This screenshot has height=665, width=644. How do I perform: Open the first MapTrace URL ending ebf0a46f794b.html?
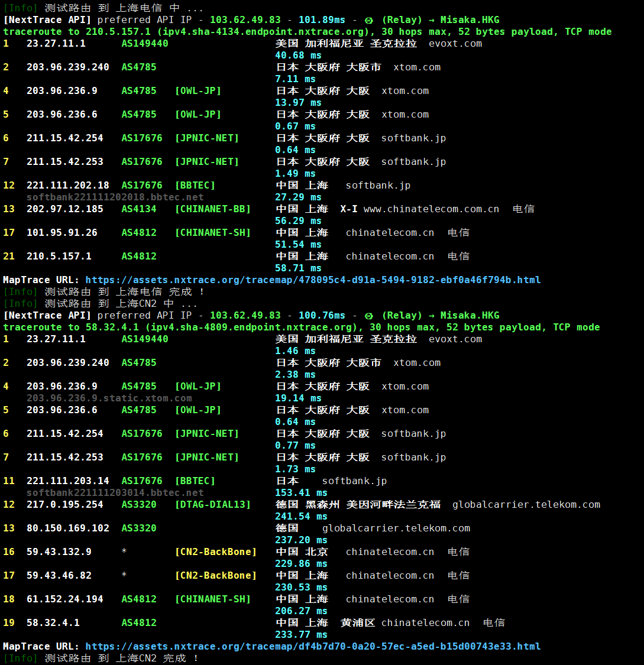(x=313, y=280)
